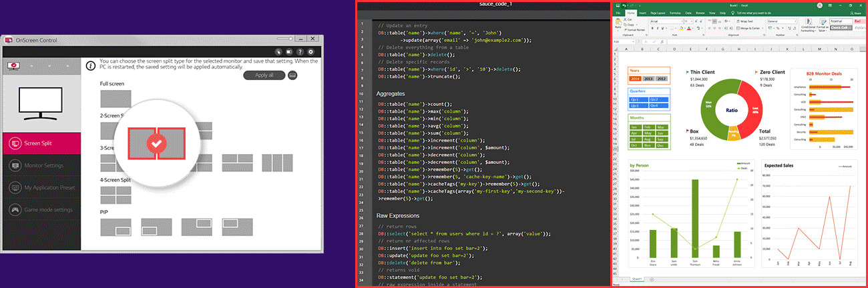Viewport: 868px width, 288px height.
Task: Select the 2014 year slicer button
Action: point(636,79)
